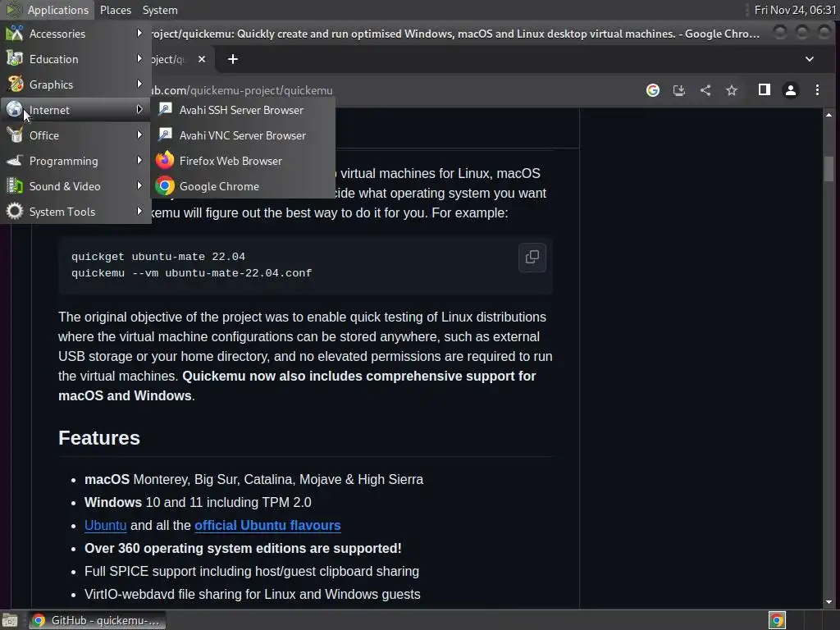Expand the Accessories submenu arrow
840x630 pixels.
(x=139, y=33)
